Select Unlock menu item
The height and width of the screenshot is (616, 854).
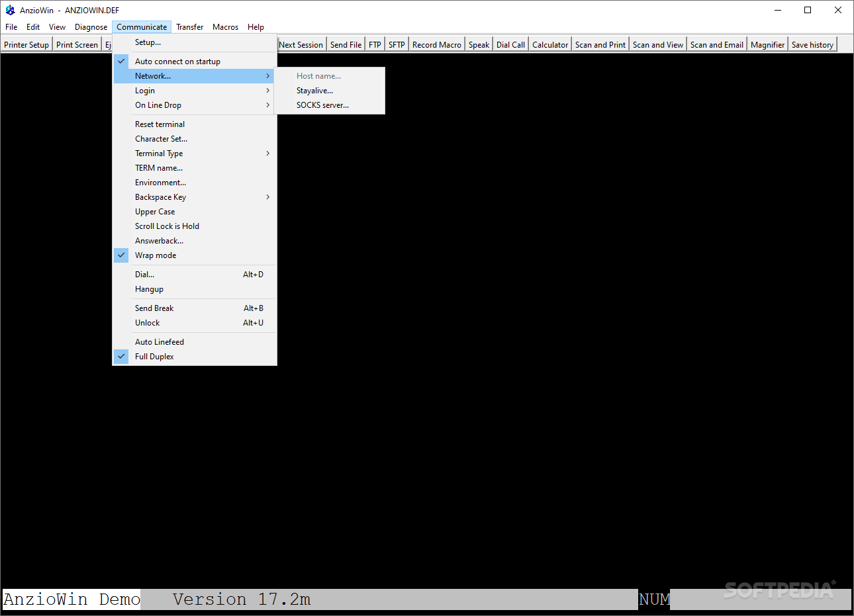click(x=194, y=323)
